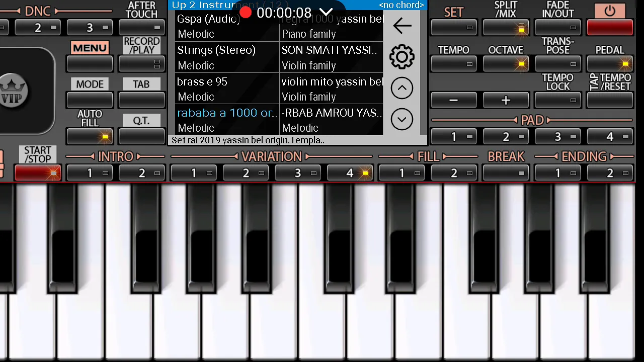Tap the Tap Tempo/Reset button
Viewport: 644px width, 362px height.
[610, 100]
